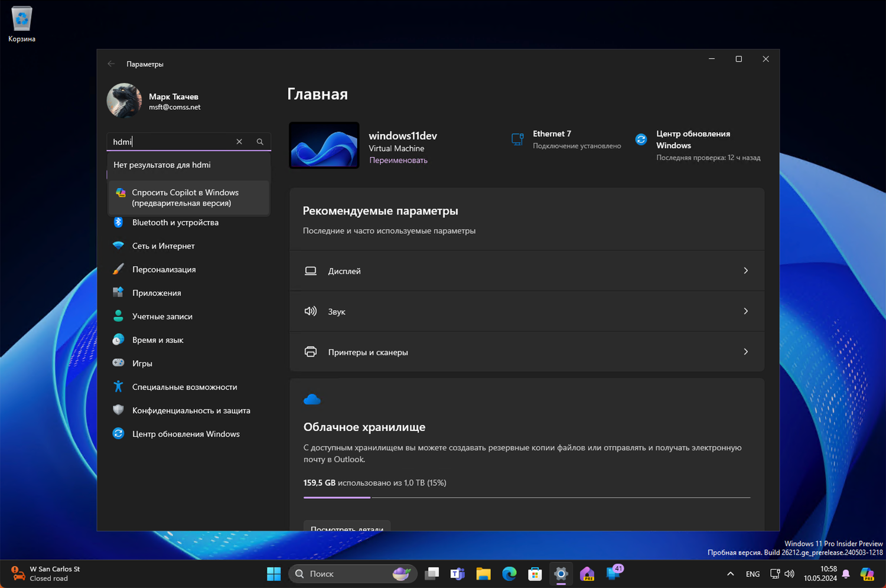Click the Settings search input field

[x=171, y=142]
